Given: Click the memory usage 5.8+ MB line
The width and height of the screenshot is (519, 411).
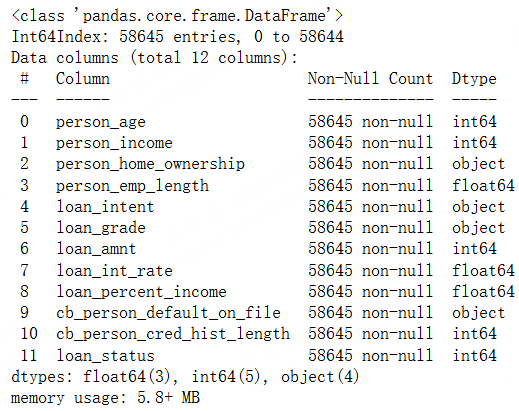Looking at the screenshot, I should pyautogui.click(x=105, y=398).
